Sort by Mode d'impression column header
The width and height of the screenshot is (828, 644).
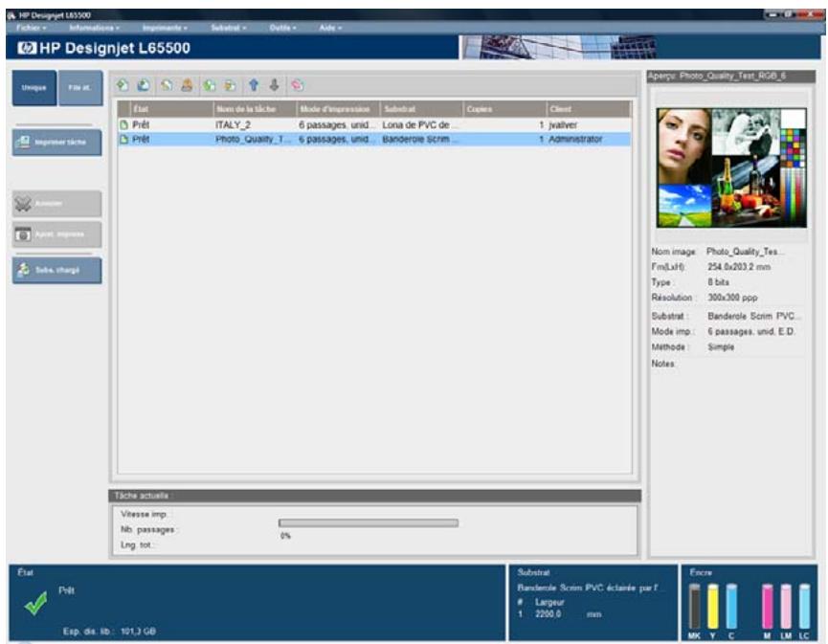click(x=339, y=109)
